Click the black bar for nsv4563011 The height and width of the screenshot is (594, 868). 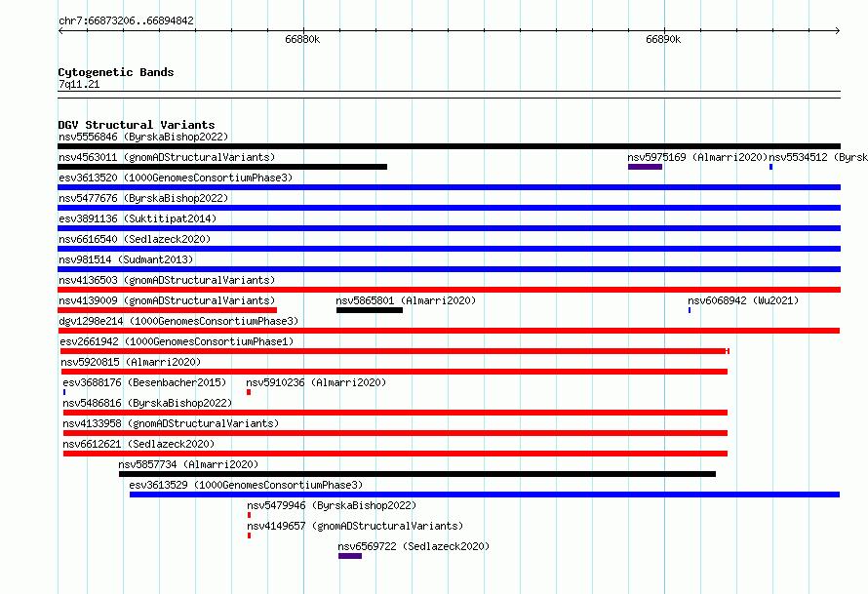click(222, 167)
